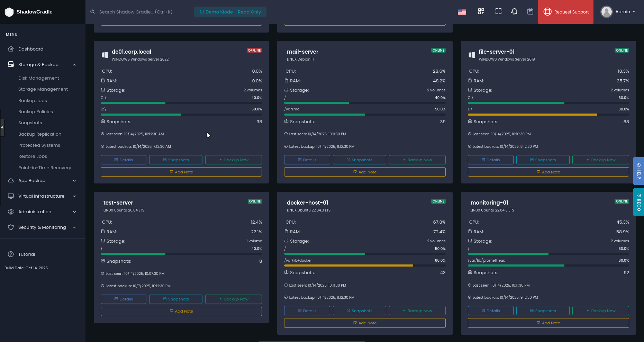Click the horizontal scrollbar at bottom

pos(312,341)
